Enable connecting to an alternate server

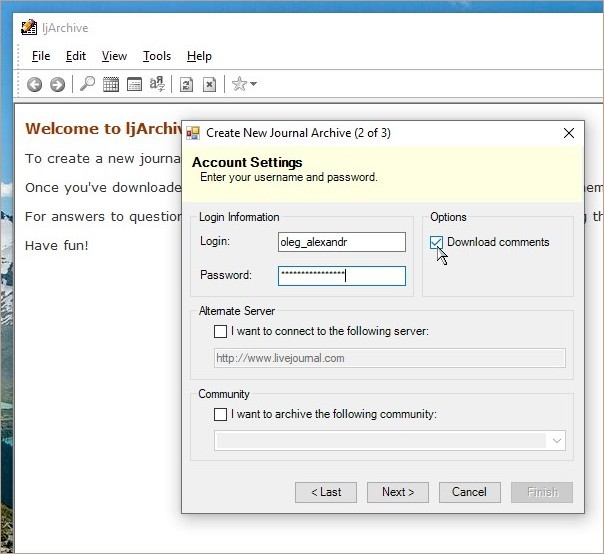[x=220, y=331]
